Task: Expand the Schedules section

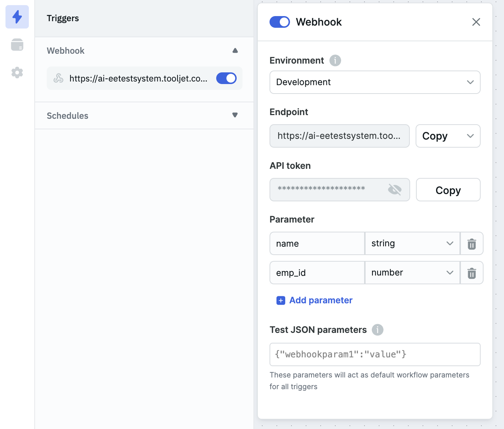Action: point(235,115)
